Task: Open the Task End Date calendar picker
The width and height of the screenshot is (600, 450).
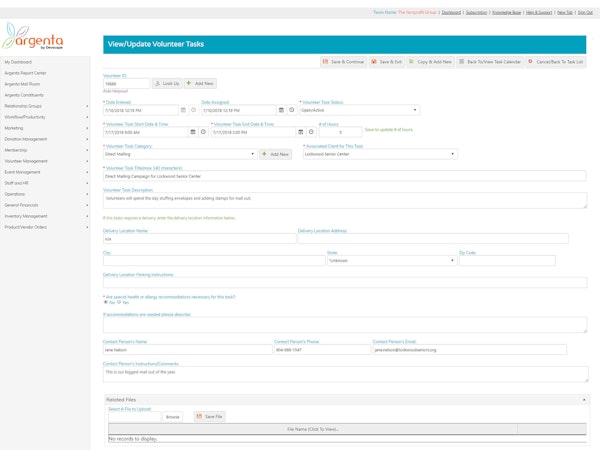Action: (301, 132)
